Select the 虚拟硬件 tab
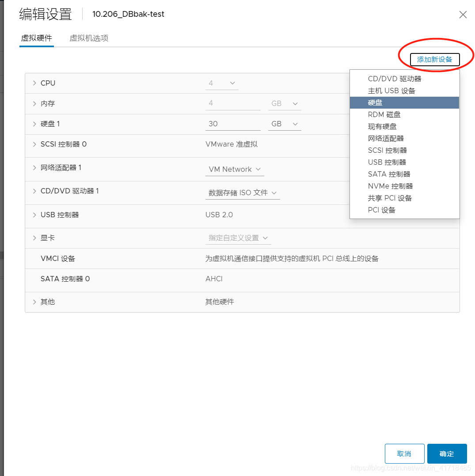Image resolution: width=475 pixels, height=476 pixels. (x=36, y=38)
